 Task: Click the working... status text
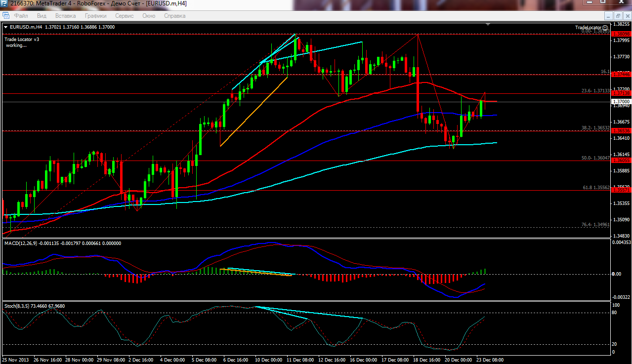[16, 45]
